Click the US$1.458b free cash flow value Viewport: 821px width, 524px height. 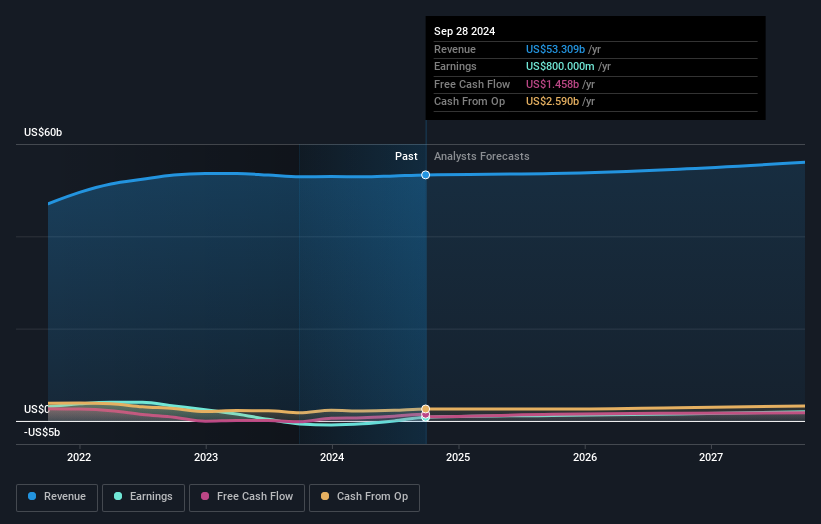[x=552, y=84]
